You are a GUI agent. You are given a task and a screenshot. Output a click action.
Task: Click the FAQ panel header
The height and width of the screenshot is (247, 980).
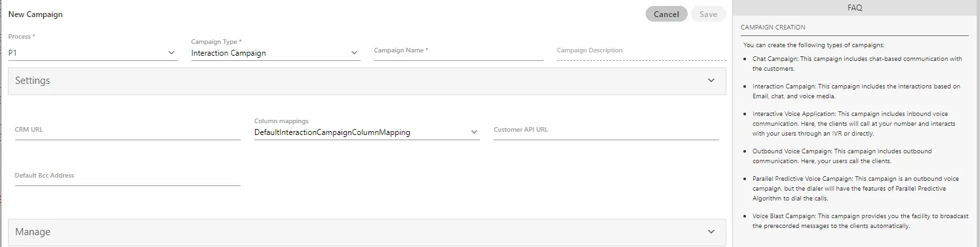855,8
